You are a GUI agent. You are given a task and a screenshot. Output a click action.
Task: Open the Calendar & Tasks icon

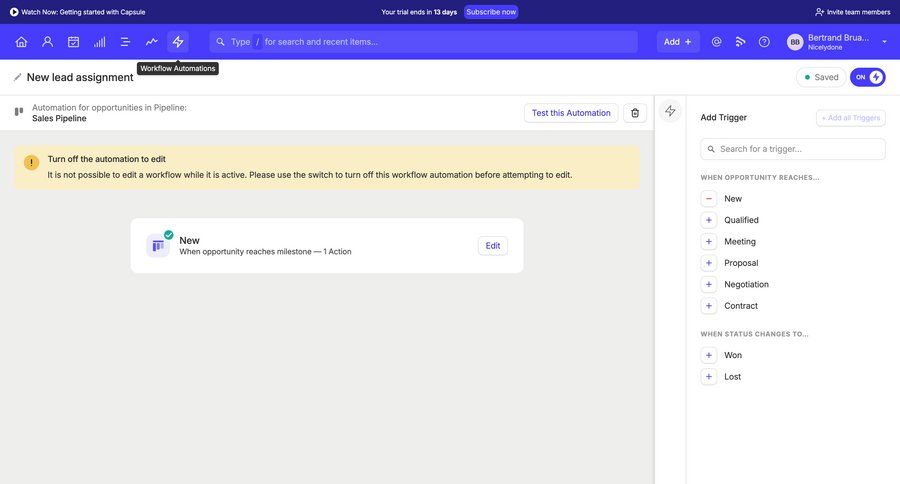tap(73, 42)
